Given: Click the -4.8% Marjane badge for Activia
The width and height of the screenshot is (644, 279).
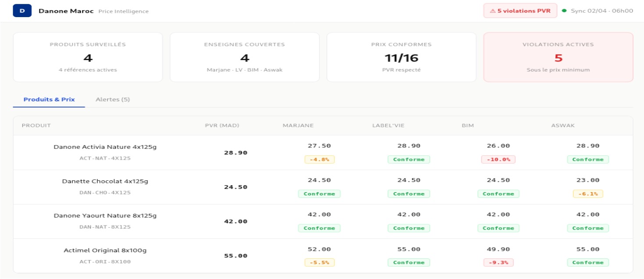Looking at the screenshot, I should click(x=319, y=160).
